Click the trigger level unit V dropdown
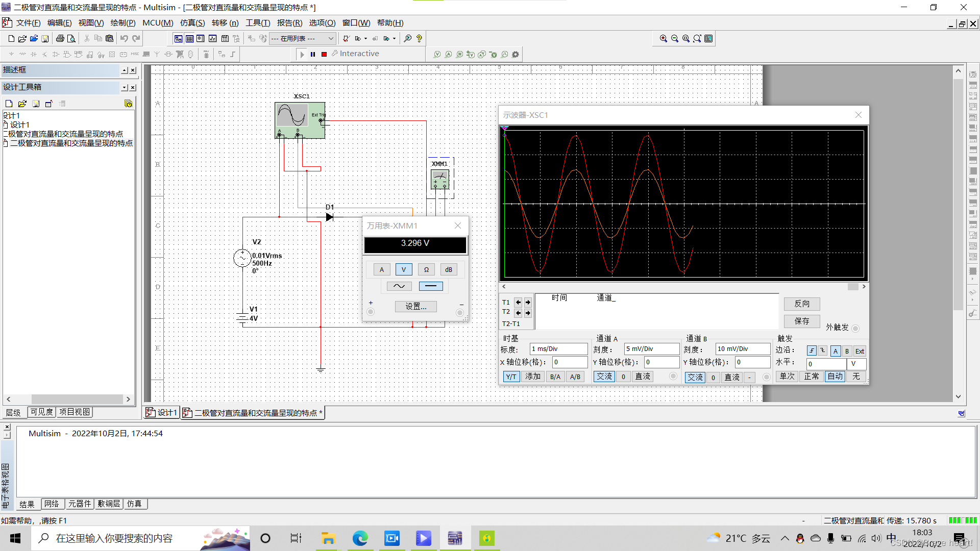This screenshot has width=980, height=551. (x=856, y=364)
